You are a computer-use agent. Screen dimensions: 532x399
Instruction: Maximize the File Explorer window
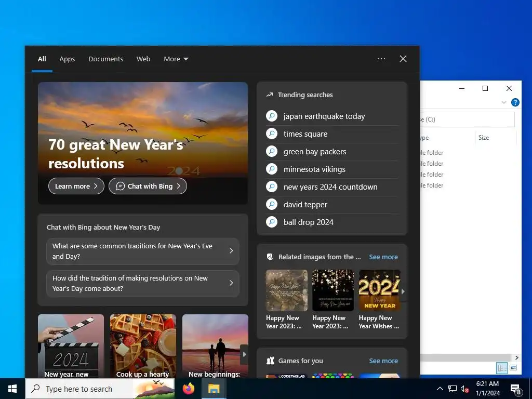[x=485, y=88]
